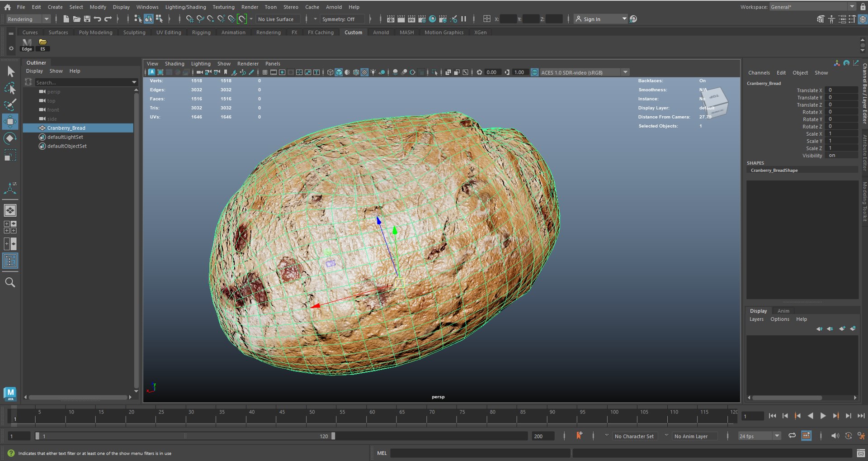
Task: Switch to the Anim layer tab
Action: pyautogui.click(x=783, y=311)
